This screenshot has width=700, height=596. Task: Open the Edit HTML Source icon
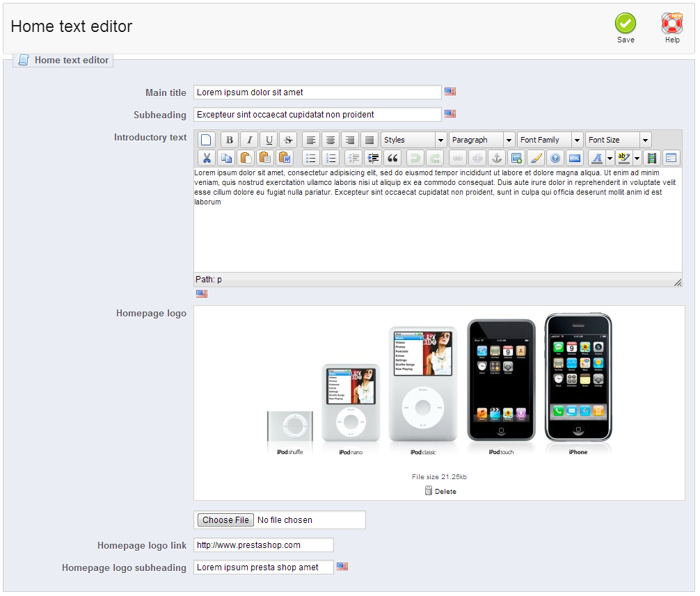575,158
